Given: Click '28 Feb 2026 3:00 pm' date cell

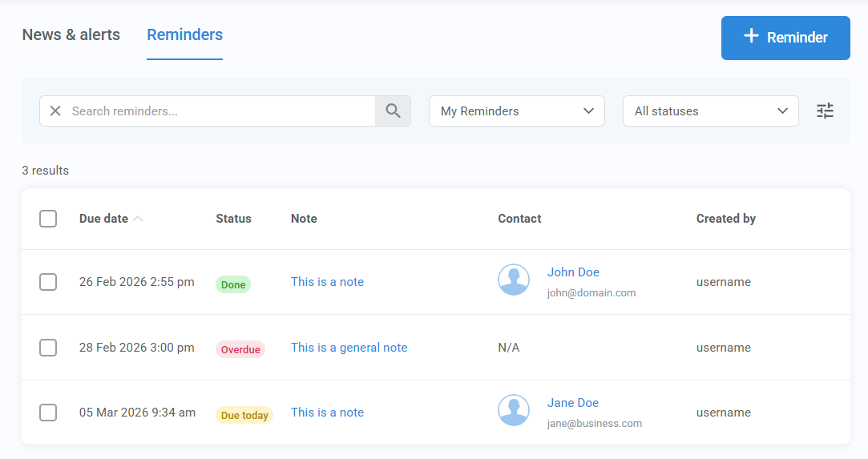Looking at the screenshot, I should click(x=137, y=348).
